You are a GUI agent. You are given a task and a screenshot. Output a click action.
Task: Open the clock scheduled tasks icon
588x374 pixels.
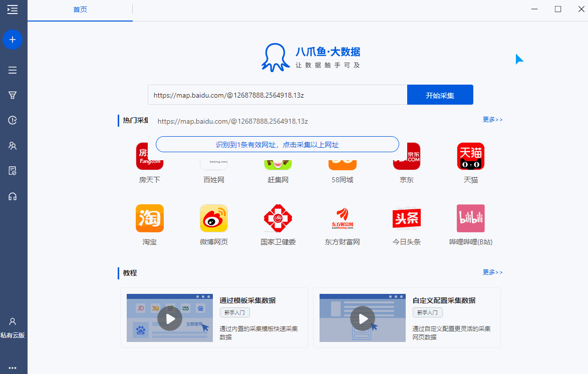tap(13, 120)
